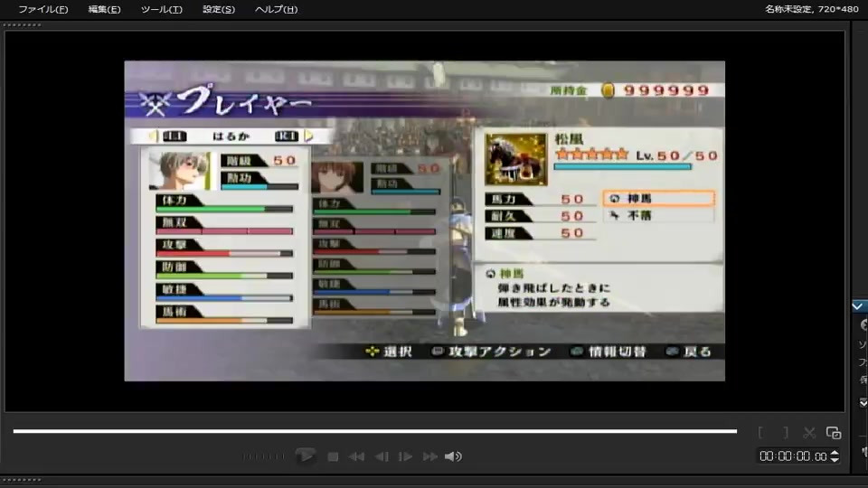Play the preview clip
Image resolution: width=868 pixels, height=488 pixels.
(305, 456)
